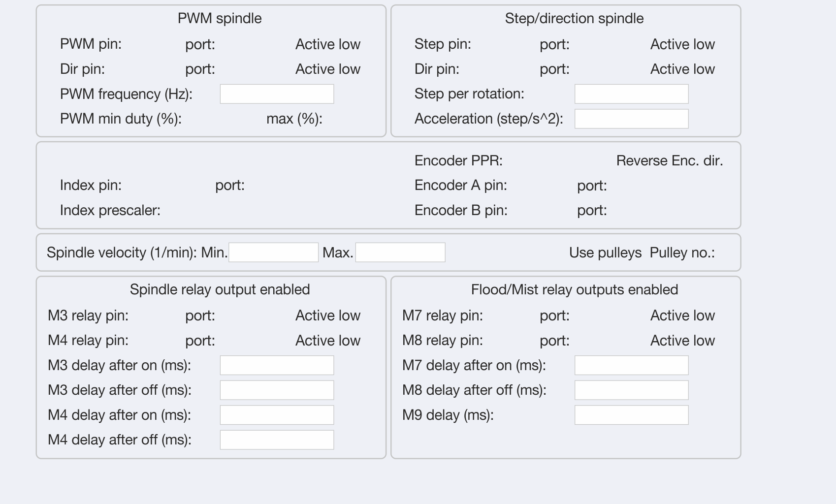Image resolution: width=836 pixels, height=504 pixels.
Task: Click the PWM frequency (Hz) input field
Action: click(277, 94)
